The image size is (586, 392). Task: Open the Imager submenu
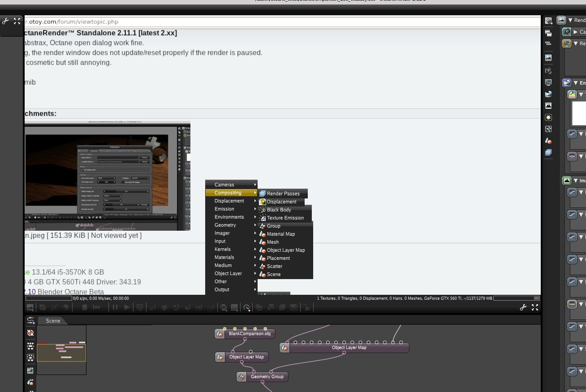[x=232, y=233]
